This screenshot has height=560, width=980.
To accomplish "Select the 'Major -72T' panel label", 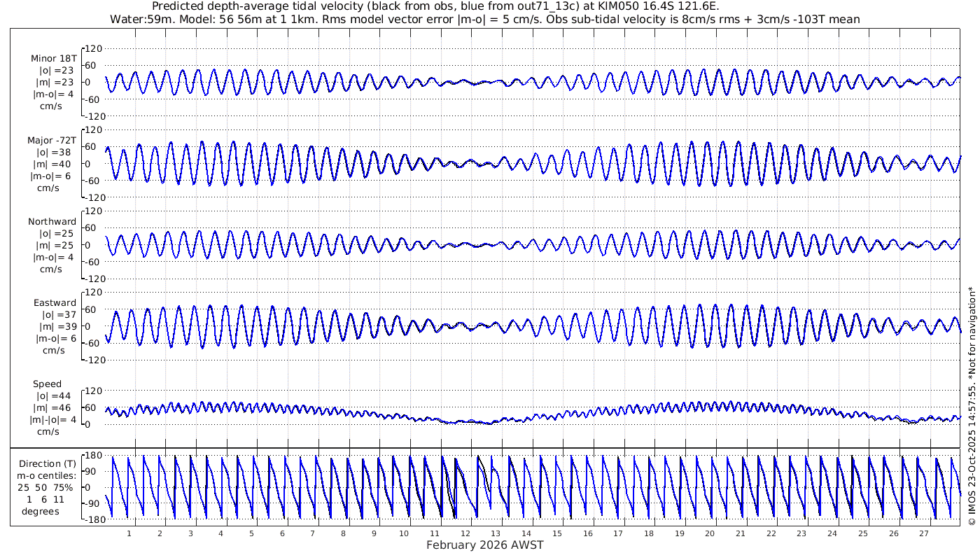I will (52, 140).
